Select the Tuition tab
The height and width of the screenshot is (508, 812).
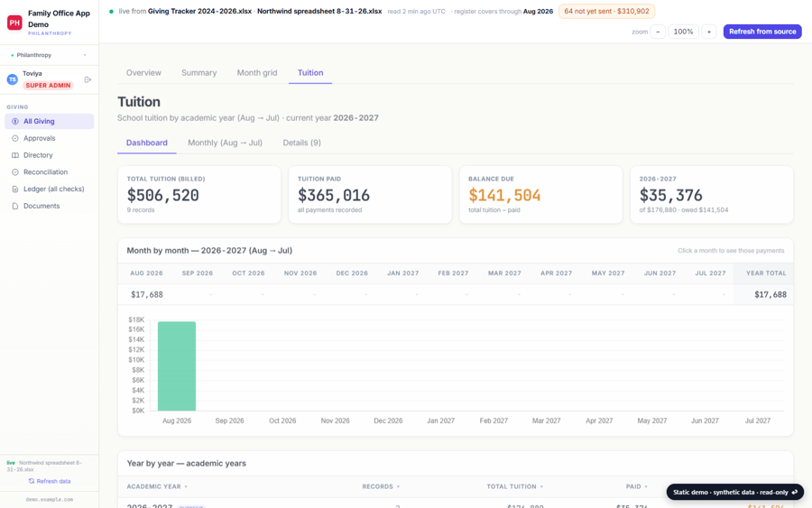click(x=310, y=73)
